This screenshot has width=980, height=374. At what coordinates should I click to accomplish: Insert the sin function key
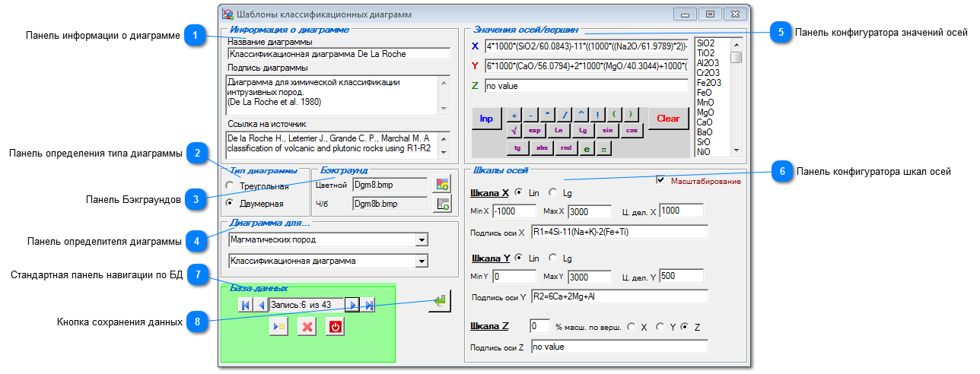[607, 130]
